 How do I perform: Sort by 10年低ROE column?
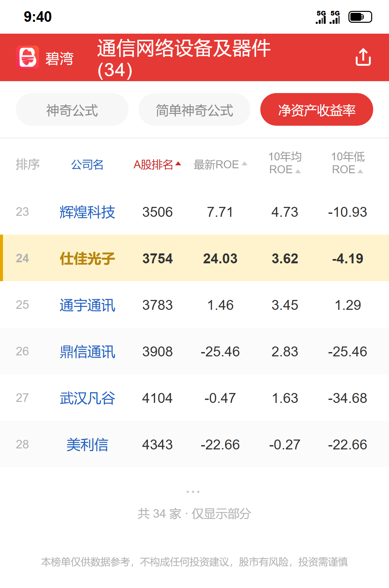(348, 163)
